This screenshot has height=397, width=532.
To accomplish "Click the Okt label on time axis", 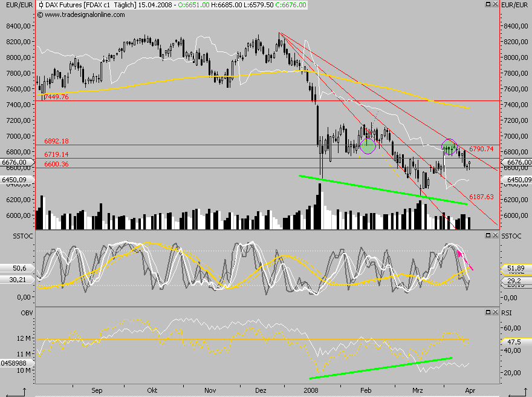I will pyautogui.click(x=152, y=390).
